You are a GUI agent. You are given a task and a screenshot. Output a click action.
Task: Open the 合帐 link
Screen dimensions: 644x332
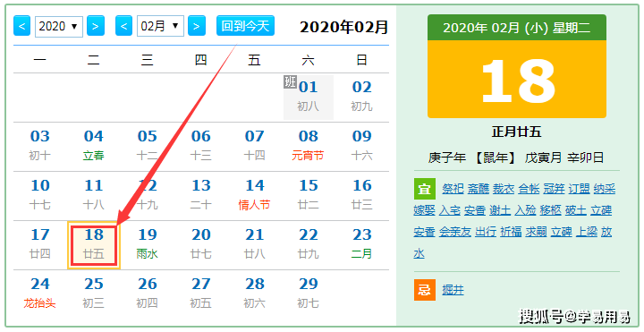(529, 189)
